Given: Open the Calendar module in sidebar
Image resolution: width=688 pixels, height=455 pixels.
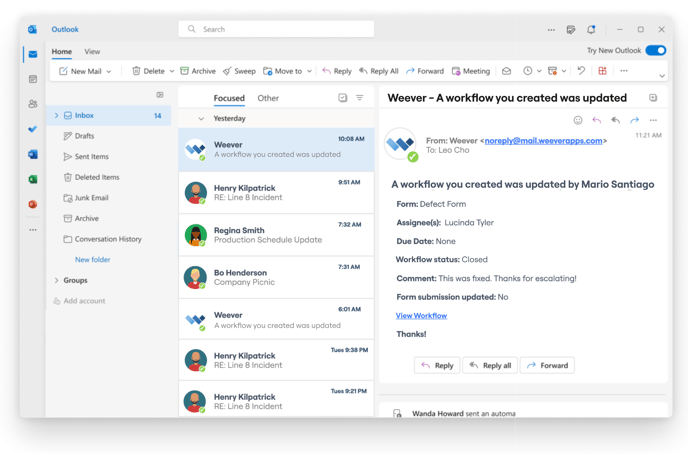Looking at the screenshot, I should 33,79.
